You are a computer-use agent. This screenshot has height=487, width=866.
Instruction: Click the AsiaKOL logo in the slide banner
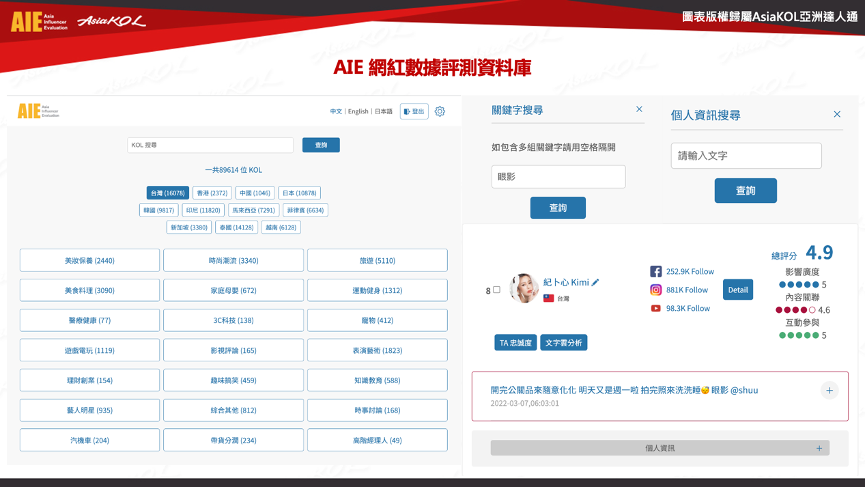[112, 22]
